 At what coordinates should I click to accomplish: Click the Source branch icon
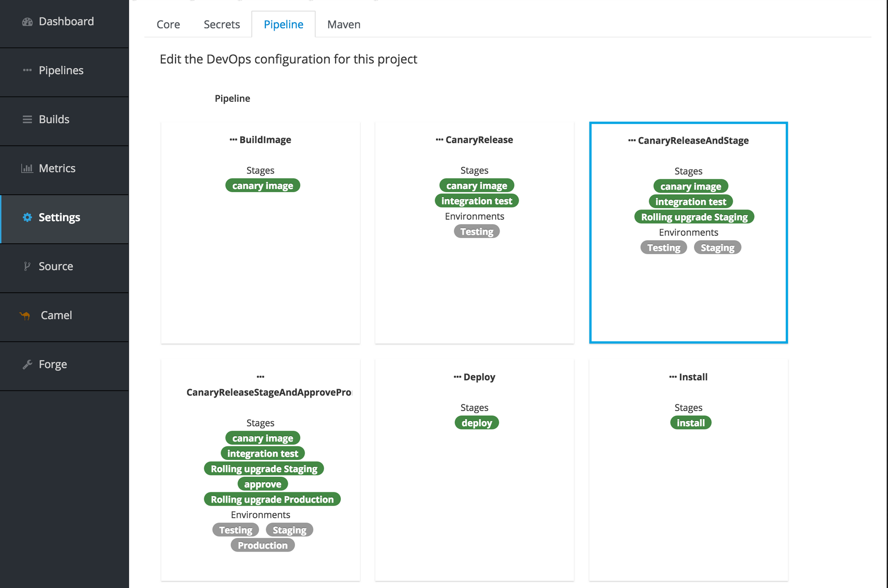27,266
